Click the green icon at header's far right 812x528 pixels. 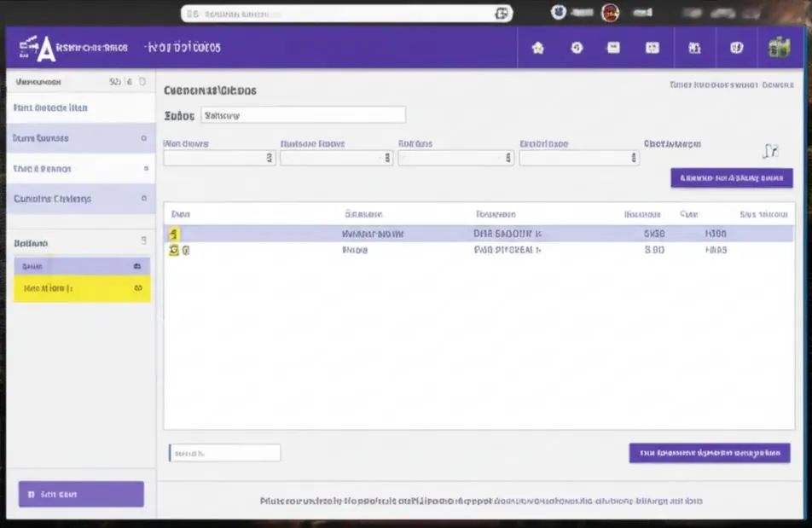click(x=780, y=48)
